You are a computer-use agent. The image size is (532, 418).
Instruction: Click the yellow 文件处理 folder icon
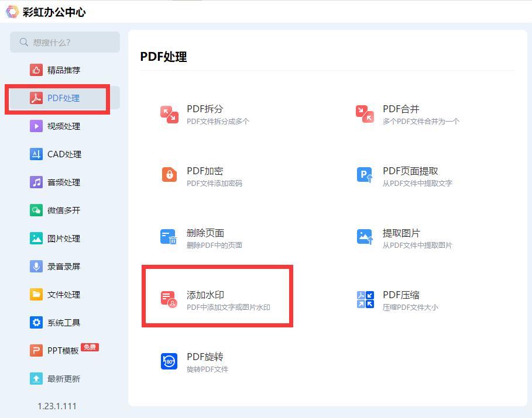[36, 294]
